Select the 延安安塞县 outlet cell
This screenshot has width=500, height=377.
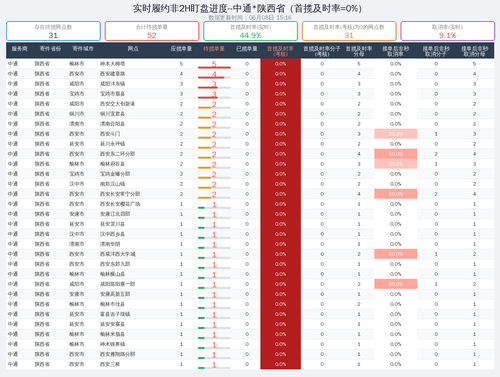pyautogui.click(x=113, y=324)
